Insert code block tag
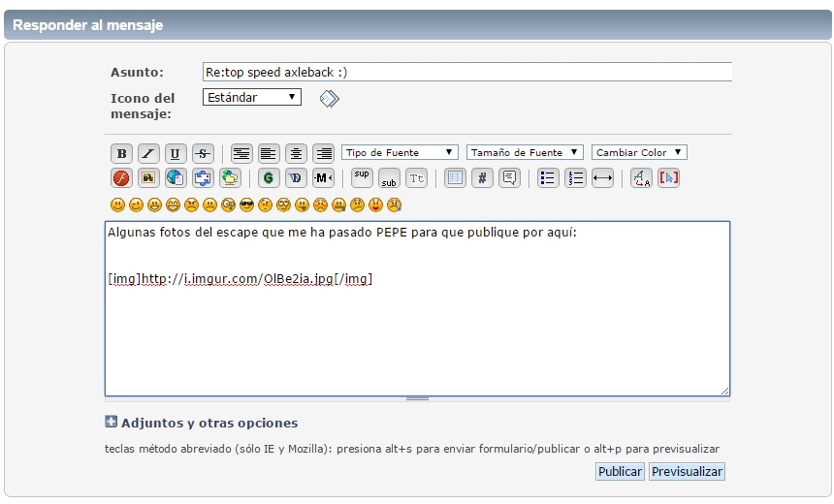The width and height of the screenshot is (834, 504). click(482, 178)
